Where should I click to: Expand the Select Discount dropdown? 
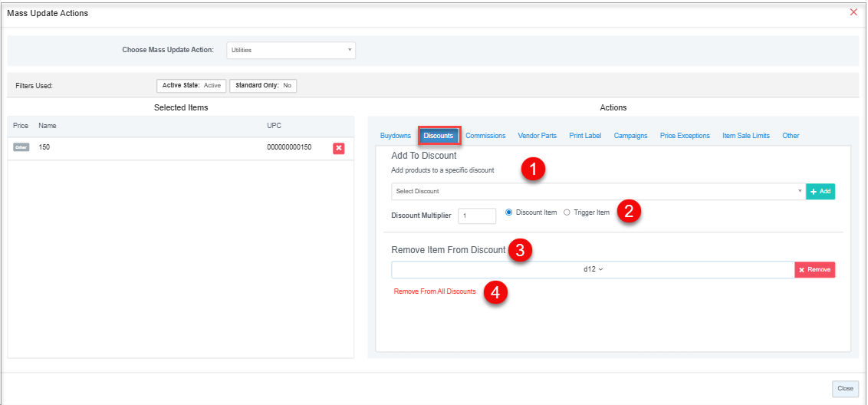tap(597, 191)
